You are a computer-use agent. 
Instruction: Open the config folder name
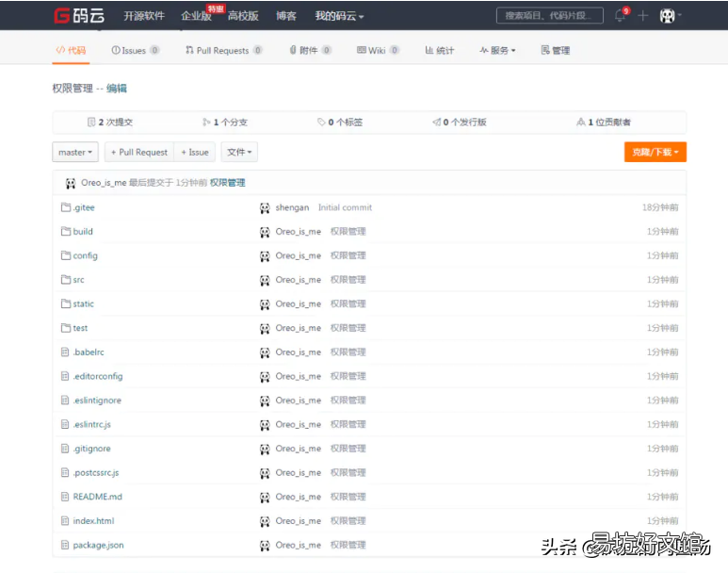coord(86,255)
